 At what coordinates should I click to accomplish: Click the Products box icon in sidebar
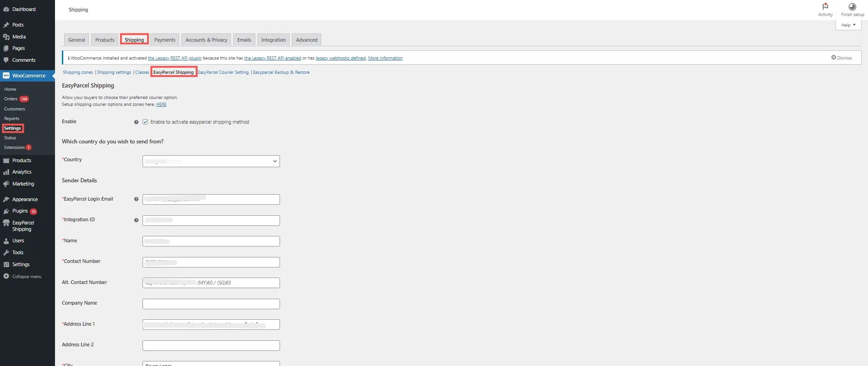point(6,160)
